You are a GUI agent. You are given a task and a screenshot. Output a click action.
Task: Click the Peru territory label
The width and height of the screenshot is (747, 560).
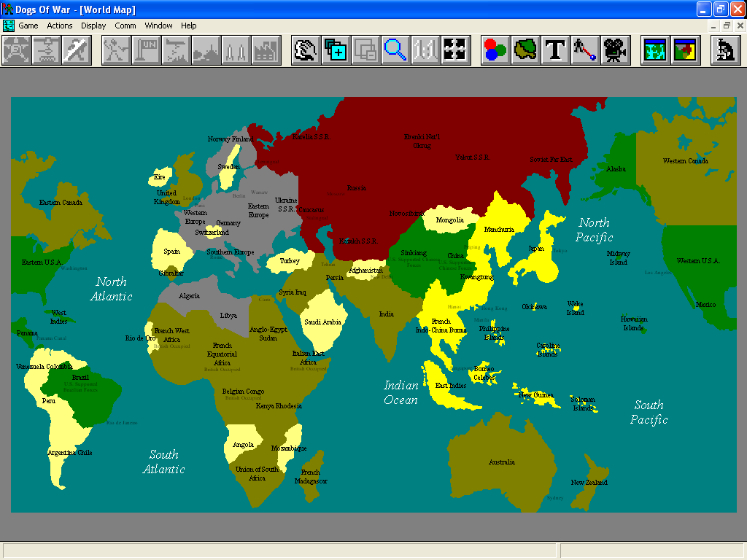click(49, 401)
